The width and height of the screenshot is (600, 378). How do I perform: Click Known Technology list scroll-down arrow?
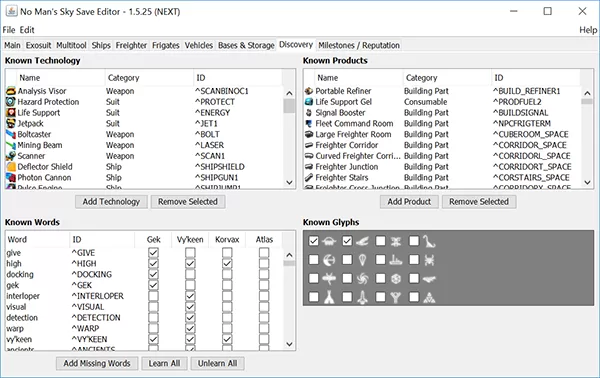tap(289, 182)
